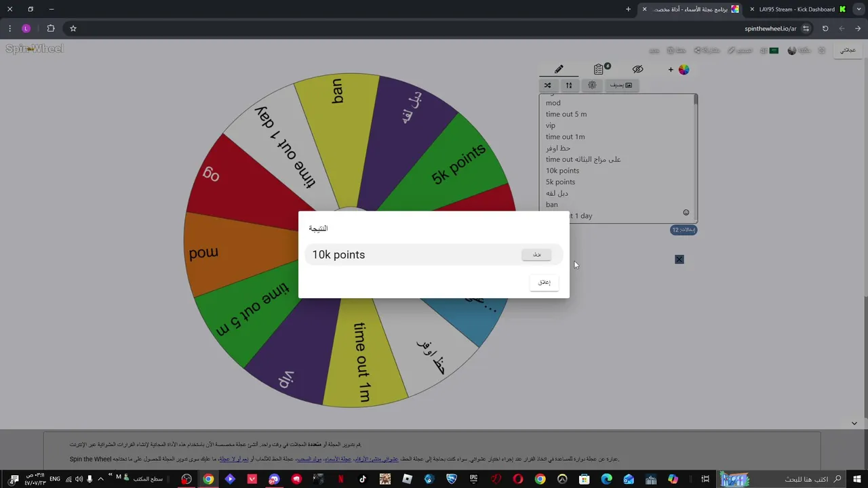Click the green '5k points' wheel segment

[x=458, y=163]
